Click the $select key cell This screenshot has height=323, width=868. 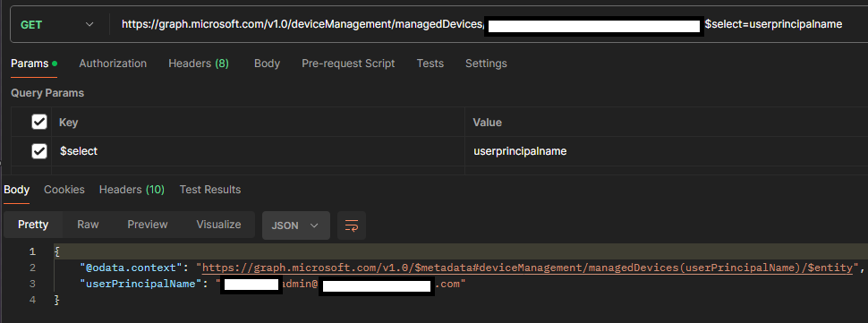259,151
